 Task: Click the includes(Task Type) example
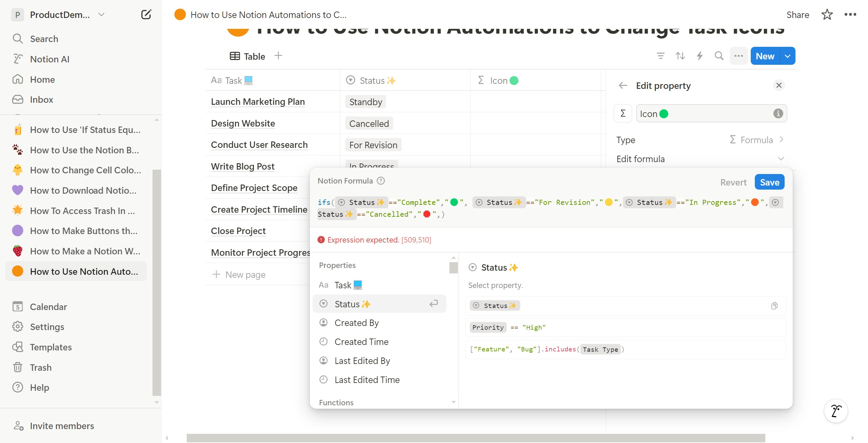(x=625, y=349)
